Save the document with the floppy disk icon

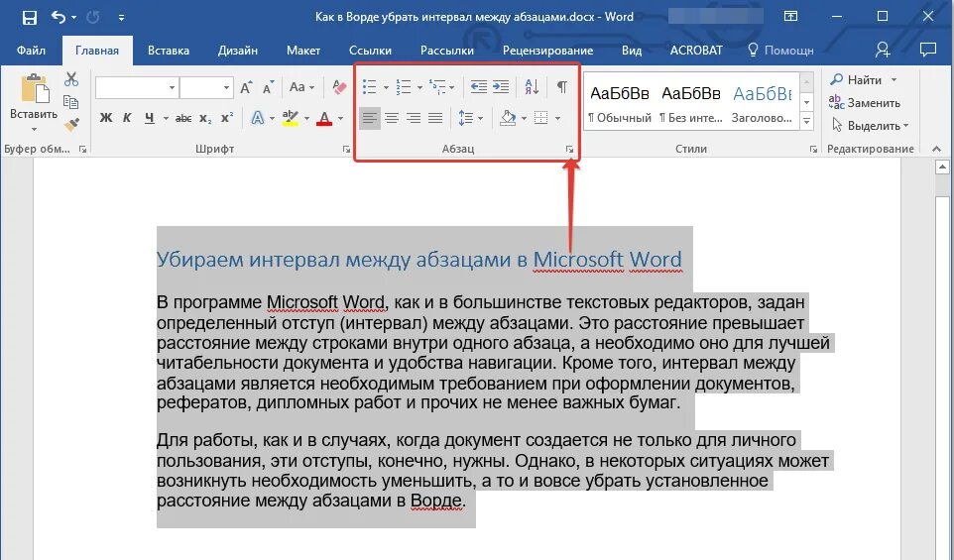pyautogui.click(x=29, y=17)
